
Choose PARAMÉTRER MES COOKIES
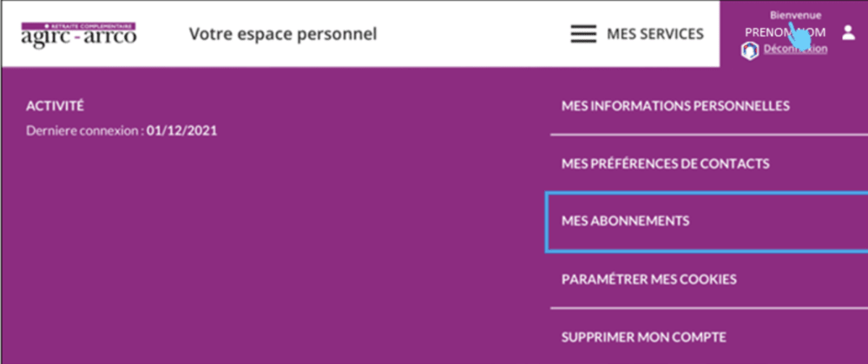pyautogui.click(x=649, y=280)
